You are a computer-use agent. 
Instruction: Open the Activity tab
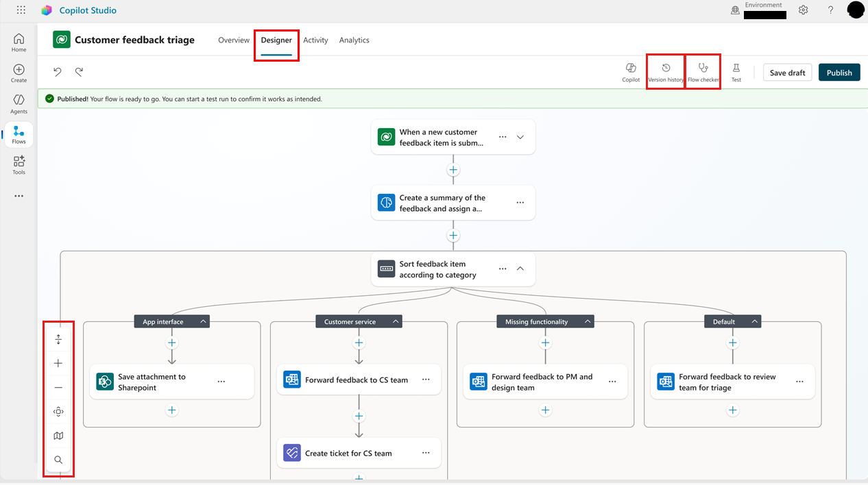315,40
